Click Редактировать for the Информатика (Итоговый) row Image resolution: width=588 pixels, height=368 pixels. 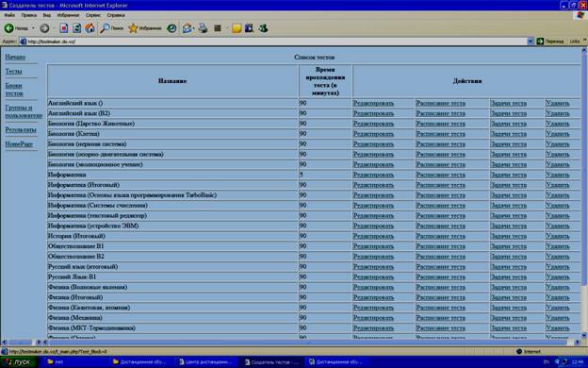tap(373, 185)
